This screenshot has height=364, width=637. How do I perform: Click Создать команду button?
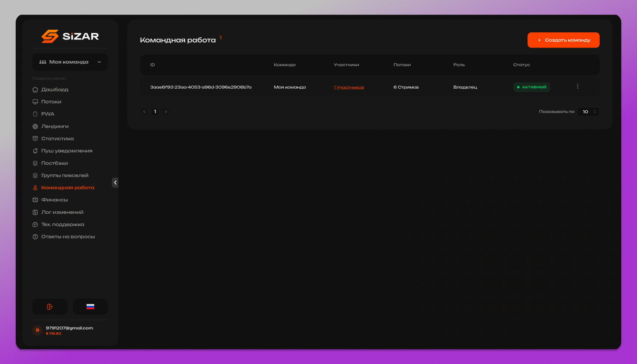pos(564,40)
